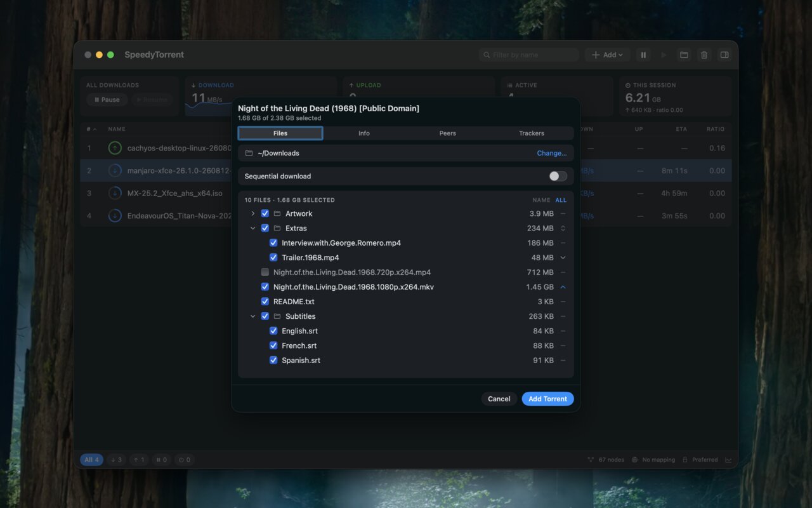Image resolution: width=812 pixels, height=508 pixels.
Task: Click the lock icon next to Preferred
Action: click(x=685, y=460)
